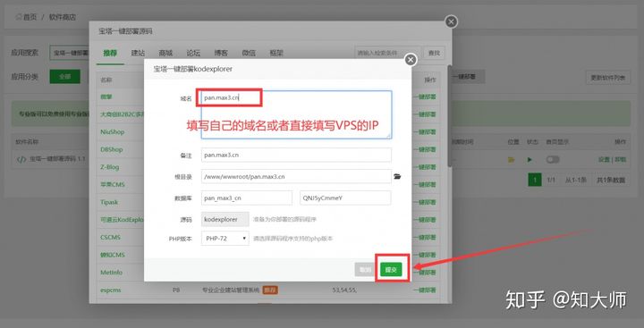Click the database password field QNJ5yCmmeY

click(345, 198)
